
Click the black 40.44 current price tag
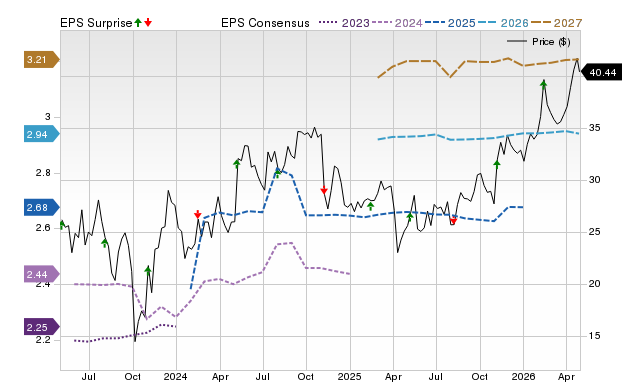point(601,72)
